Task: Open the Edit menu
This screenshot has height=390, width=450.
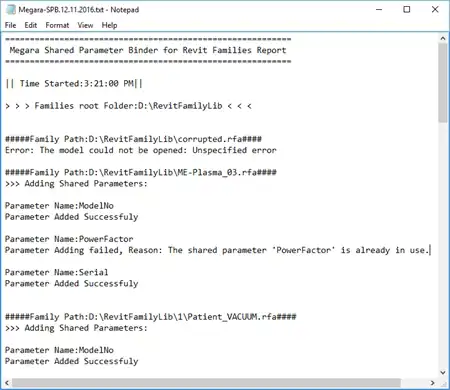Action: coord(31,25)
